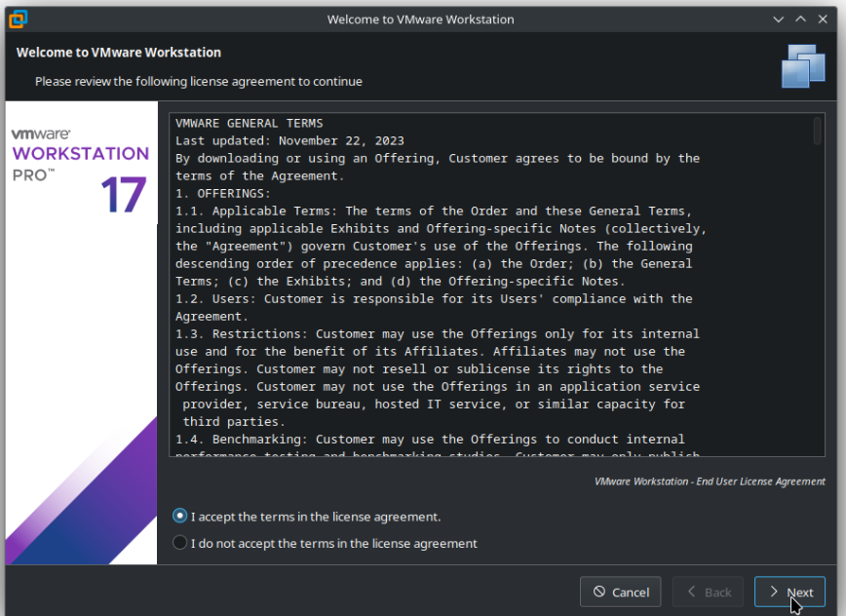Choose I do not accept the terms
Screen dimensions: 846x616
[180, 543]
